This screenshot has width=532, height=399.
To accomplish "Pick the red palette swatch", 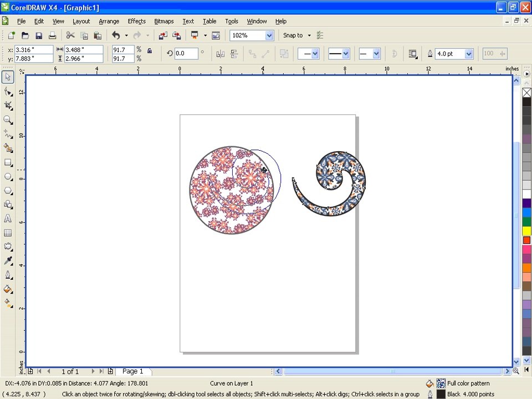I will pyautogui.click(x=526, y=240).
